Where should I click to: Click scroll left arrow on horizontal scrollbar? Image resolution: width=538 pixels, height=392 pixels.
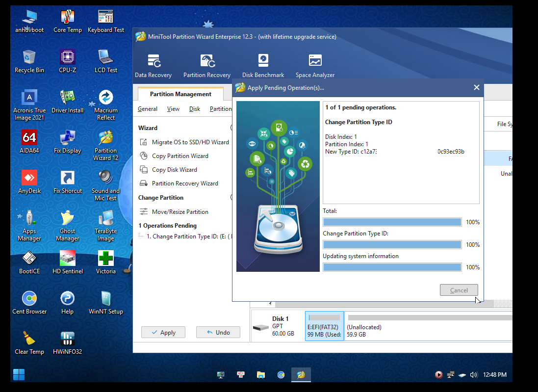270,303
